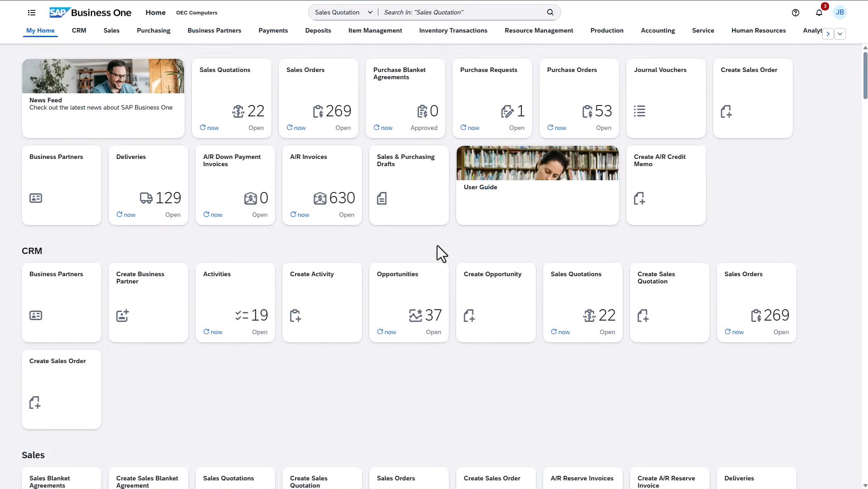868x489 pixels.
Task: Click the document-plus icon on top Create Sales Order tile
Action: [726, 111]
